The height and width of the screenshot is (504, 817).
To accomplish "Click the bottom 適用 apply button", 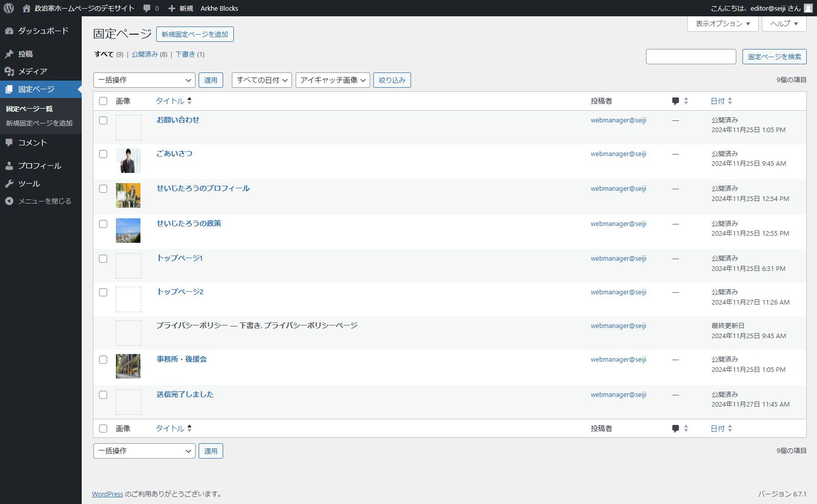I will pos(211,451).
